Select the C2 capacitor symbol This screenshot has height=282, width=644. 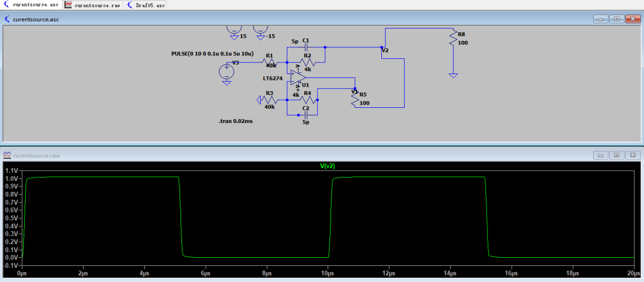click(x=306, y=115)
